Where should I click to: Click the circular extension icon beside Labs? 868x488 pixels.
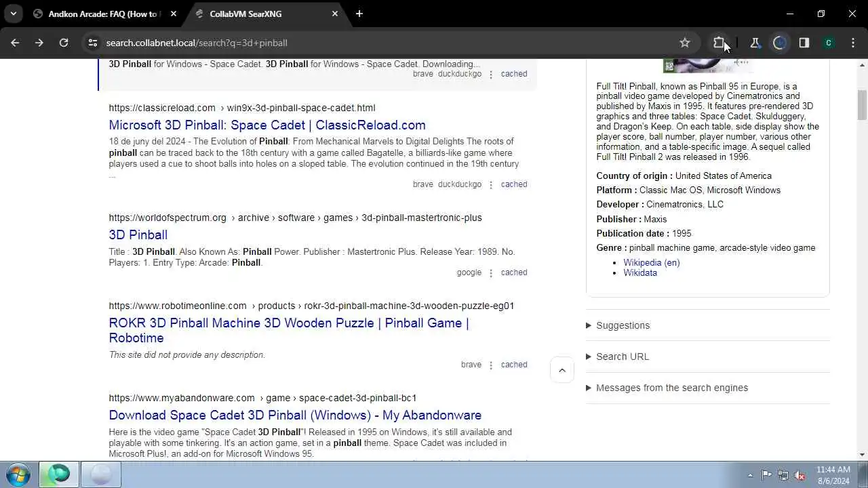pos(779,43)
